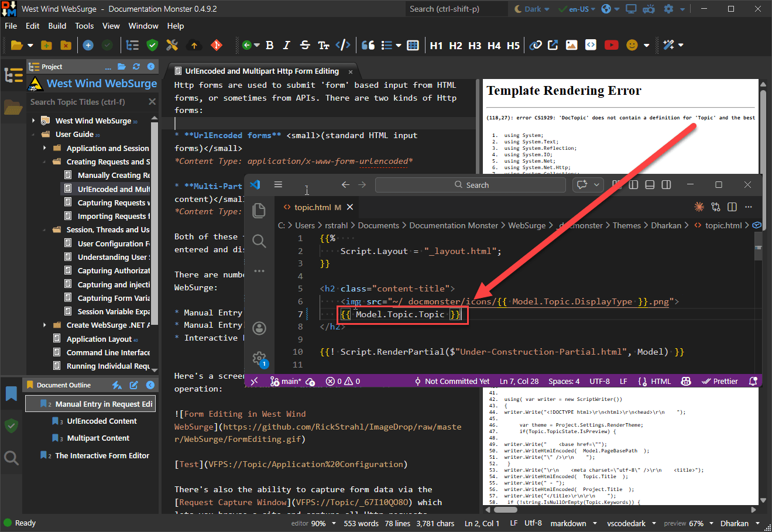Apply Heading 2 with the H2 button
This screenshot has height=532, width=772.
click(455, 45)
